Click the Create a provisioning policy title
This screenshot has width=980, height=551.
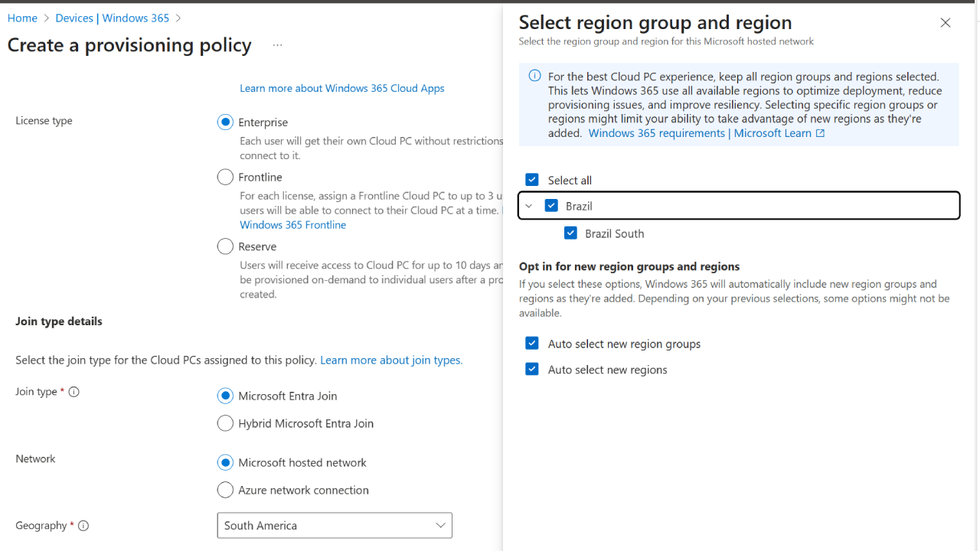coord(129,45)
